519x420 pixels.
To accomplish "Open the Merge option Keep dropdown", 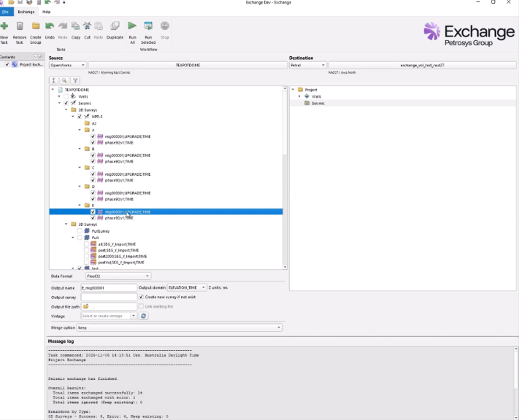I will coord(180,327).
